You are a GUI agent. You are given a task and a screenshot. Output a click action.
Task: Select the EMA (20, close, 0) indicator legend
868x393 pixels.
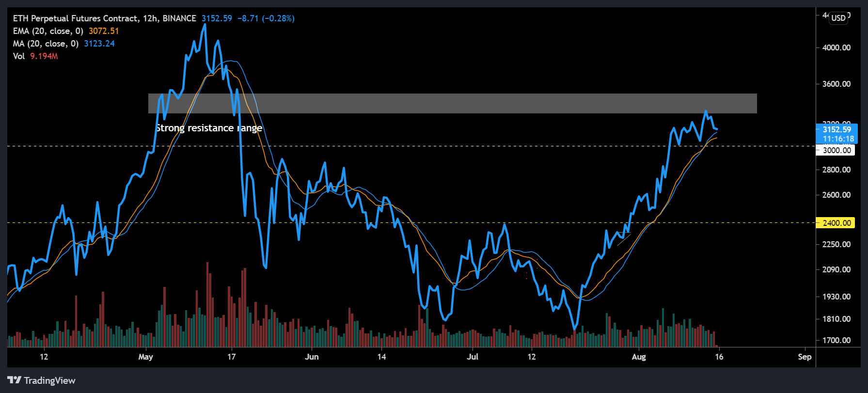[48, 31]
